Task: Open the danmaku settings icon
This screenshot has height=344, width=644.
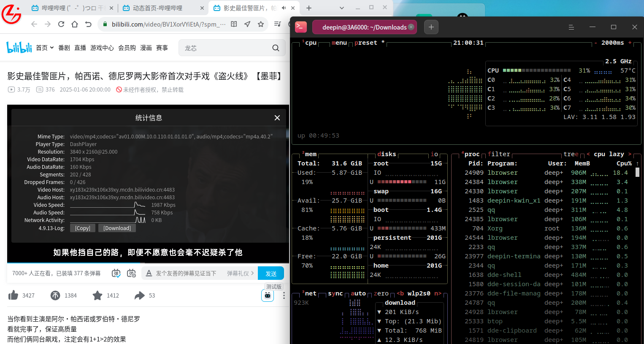Action: tap(131, 274)
